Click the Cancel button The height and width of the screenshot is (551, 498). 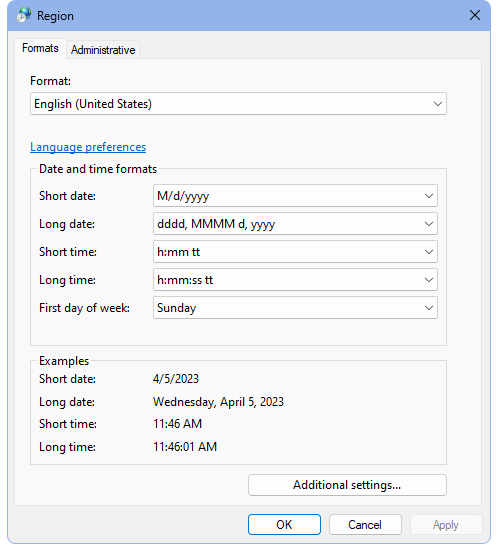(x=365, y=525)
